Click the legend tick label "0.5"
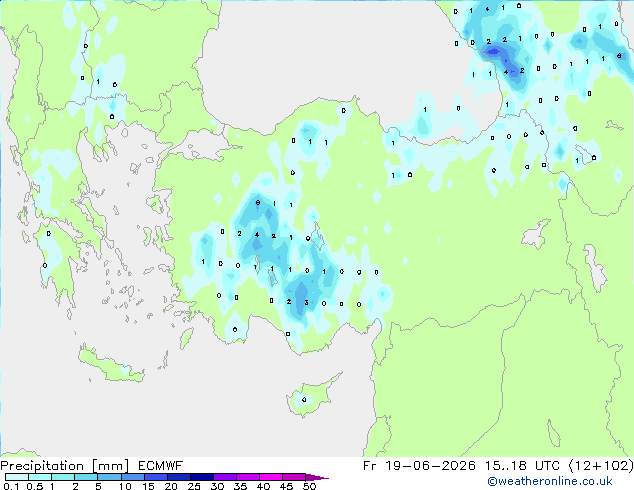The width and height of the screenshot is (634, 490). pyautogui.click(x=35, y=486)
